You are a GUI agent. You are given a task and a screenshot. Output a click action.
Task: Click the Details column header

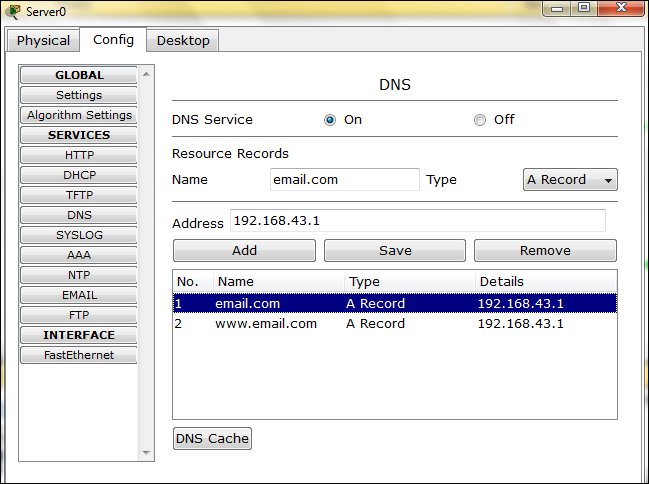click(546, 282)
